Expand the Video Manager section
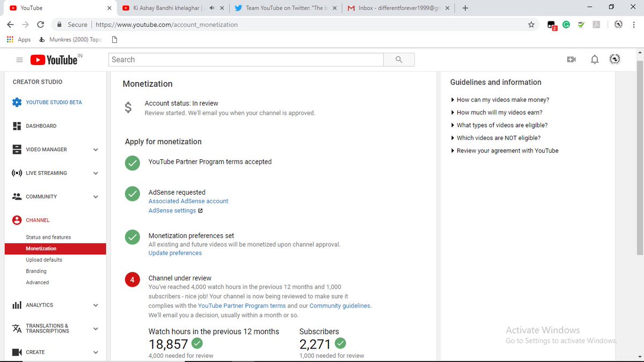This screenshot has height=362, width=644. [96, 150]
